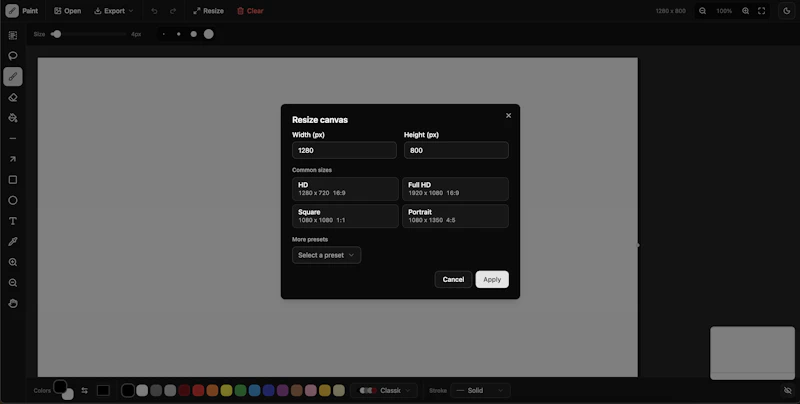Pick the largest brush size preset dot

point(209,34)
